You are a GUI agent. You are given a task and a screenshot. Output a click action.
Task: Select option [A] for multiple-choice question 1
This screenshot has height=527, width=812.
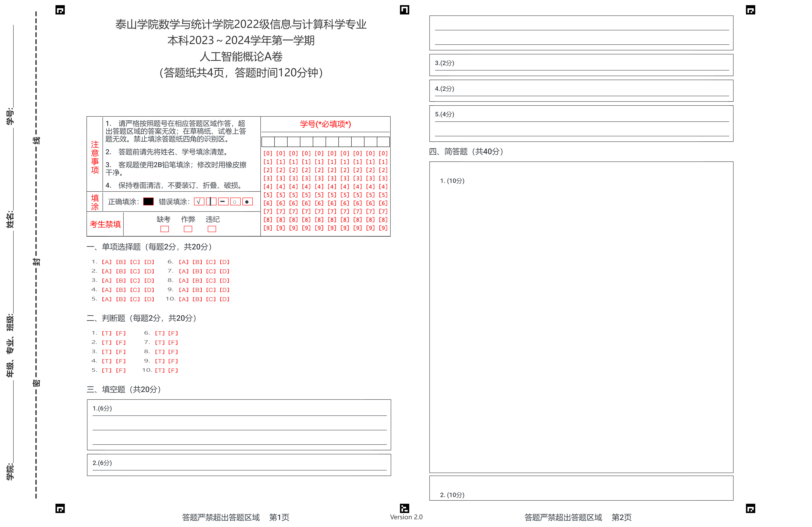(x=107, y=262)
